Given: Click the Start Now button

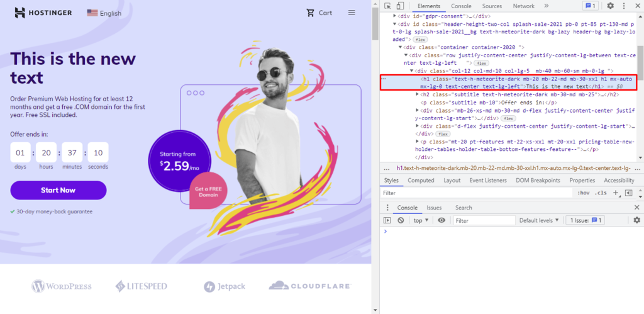Looking at the screenshot, I should coord(58,190).
